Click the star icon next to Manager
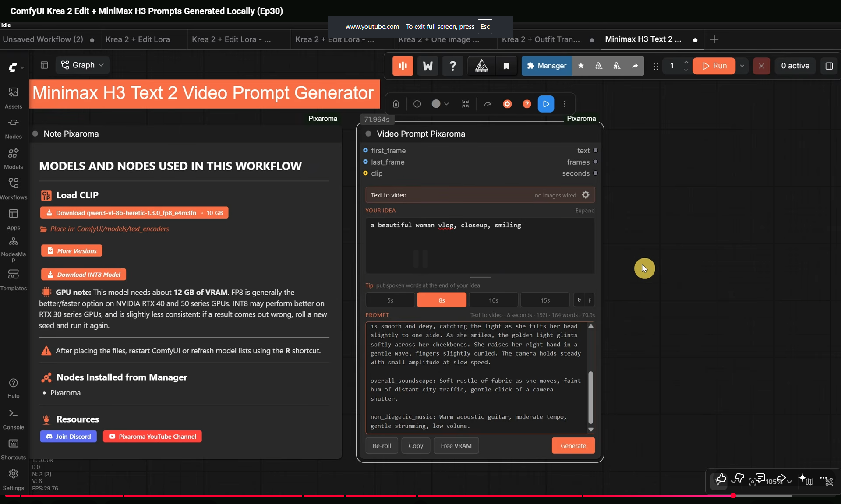Screen dimensions: 841x504 click(x=581, y=66)
